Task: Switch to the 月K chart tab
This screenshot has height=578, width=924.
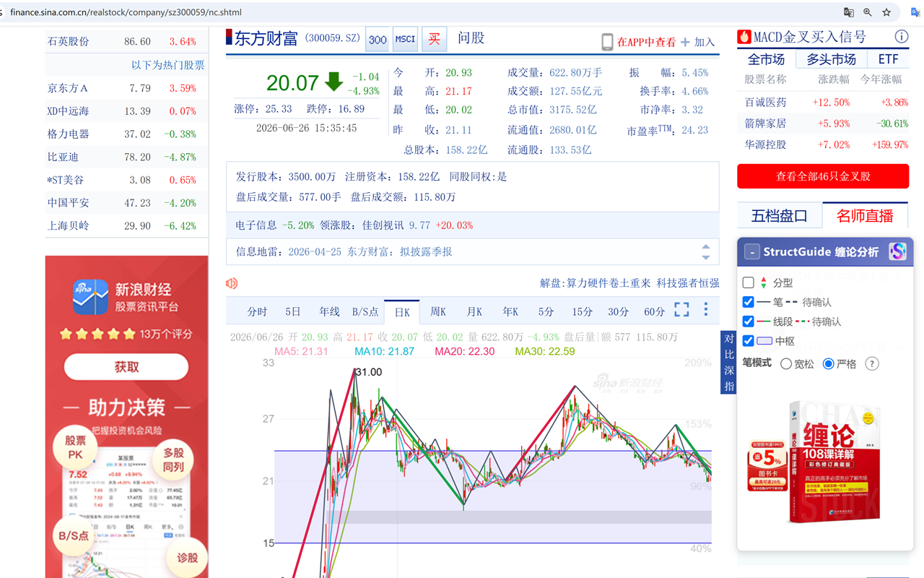Action: click(474, 312)
